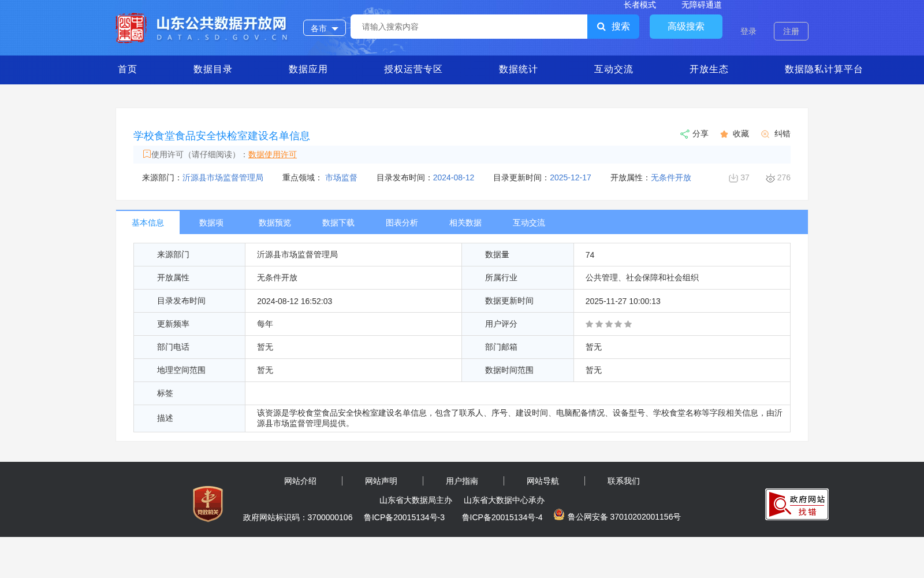Click the 纠错 error report icon

click(x=765, y=134)
